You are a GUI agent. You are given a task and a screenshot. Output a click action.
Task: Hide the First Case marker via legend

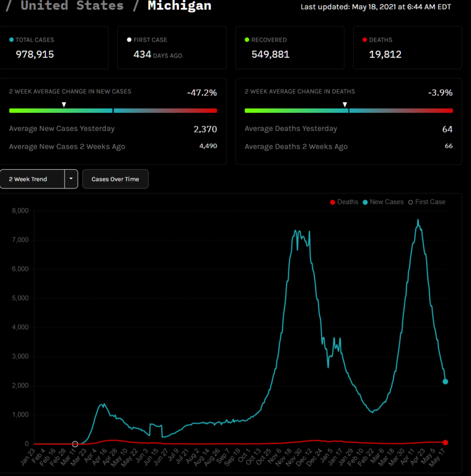pyautogui.click(x=426, y=202)
